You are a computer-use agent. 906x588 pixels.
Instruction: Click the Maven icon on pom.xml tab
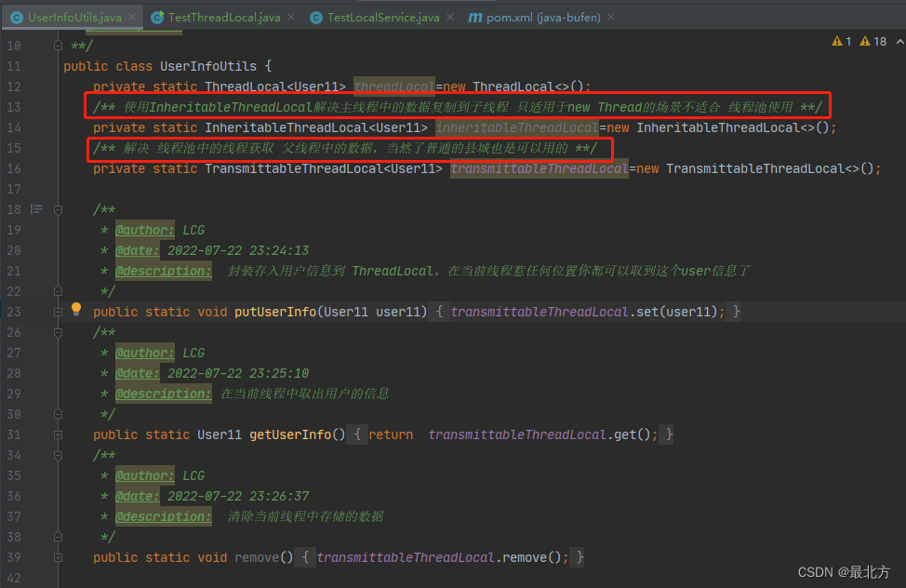click(475, 18)
